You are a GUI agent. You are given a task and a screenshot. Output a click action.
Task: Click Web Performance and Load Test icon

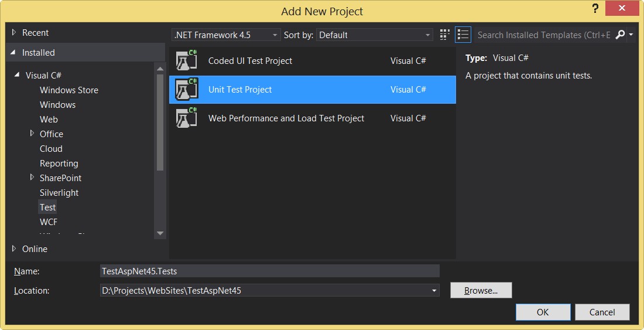[187, 118]
